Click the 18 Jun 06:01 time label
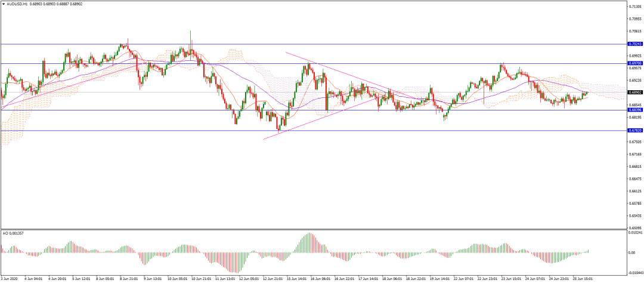644x283 pixels. pyautogui.click(x=392, y=278)
